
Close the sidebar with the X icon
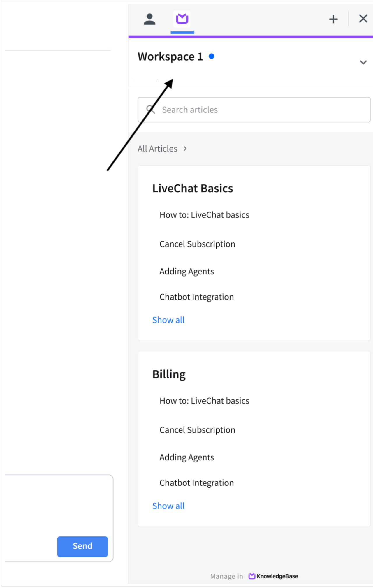coord(363,19)
